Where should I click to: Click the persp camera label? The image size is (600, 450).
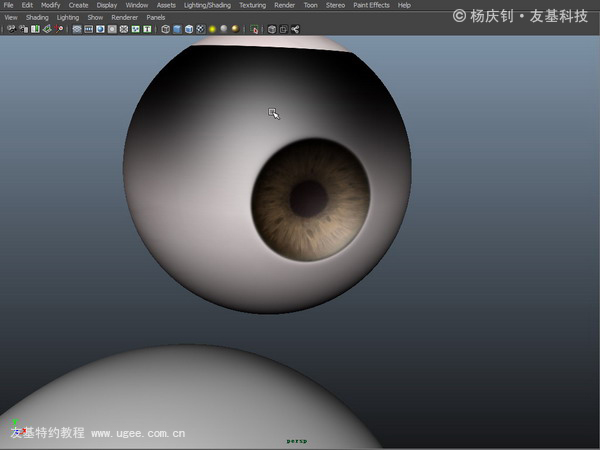tap(297, 441)
